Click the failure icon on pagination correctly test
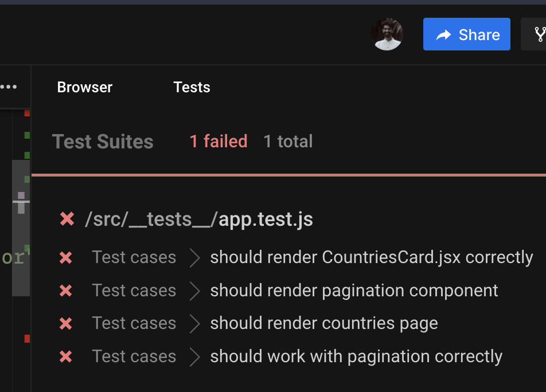 click(x=66, y=356)
